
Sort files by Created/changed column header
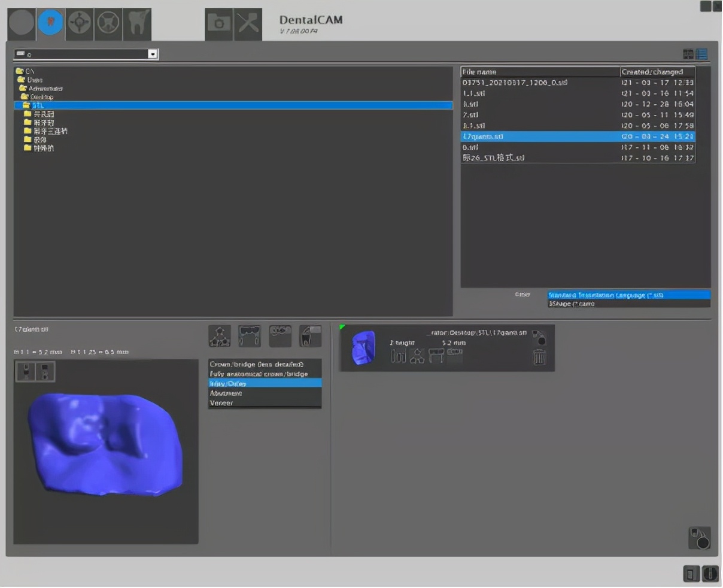tap(657, 72)
